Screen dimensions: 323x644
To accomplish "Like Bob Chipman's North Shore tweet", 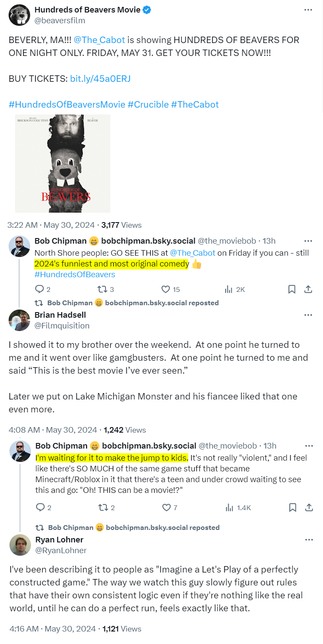I will tap(165, 289).
